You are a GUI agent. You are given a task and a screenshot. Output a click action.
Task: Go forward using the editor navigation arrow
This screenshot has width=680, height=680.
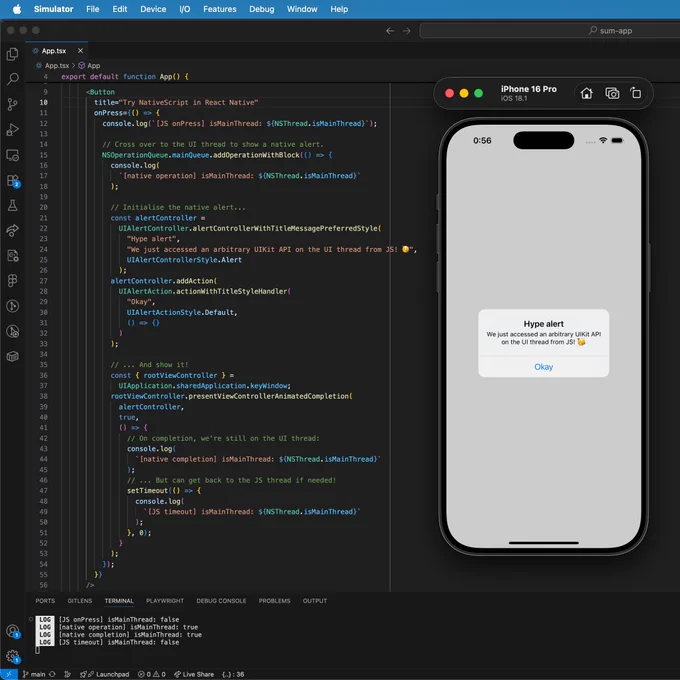click(x=406, y=31)
